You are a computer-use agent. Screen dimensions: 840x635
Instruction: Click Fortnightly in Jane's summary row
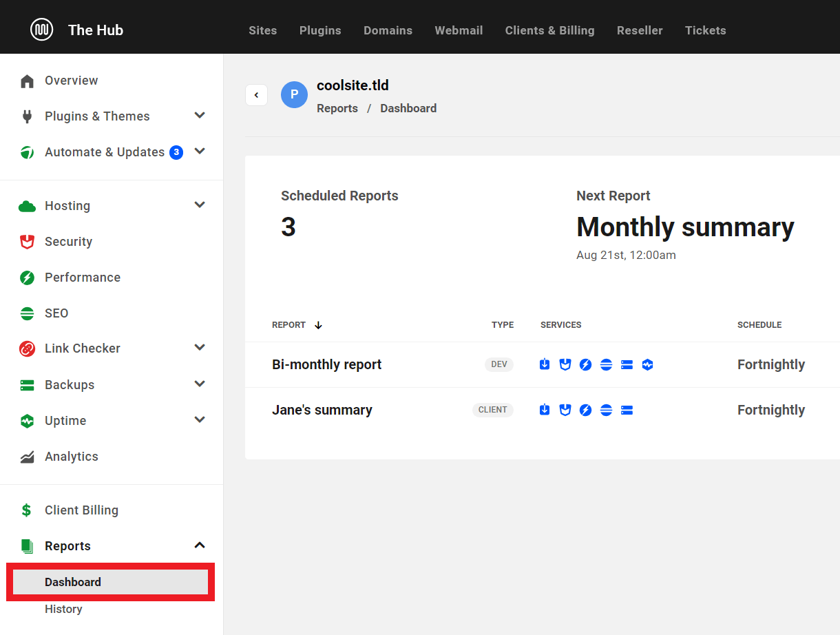point(771,410)
